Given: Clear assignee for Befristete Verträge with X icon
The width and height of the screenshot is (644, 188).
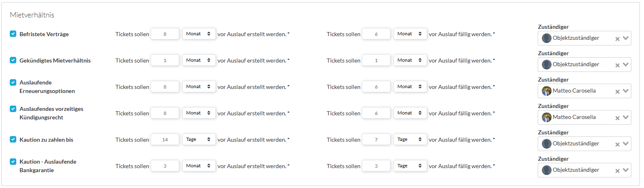Looking at the screenshot, I should [617, 39].
